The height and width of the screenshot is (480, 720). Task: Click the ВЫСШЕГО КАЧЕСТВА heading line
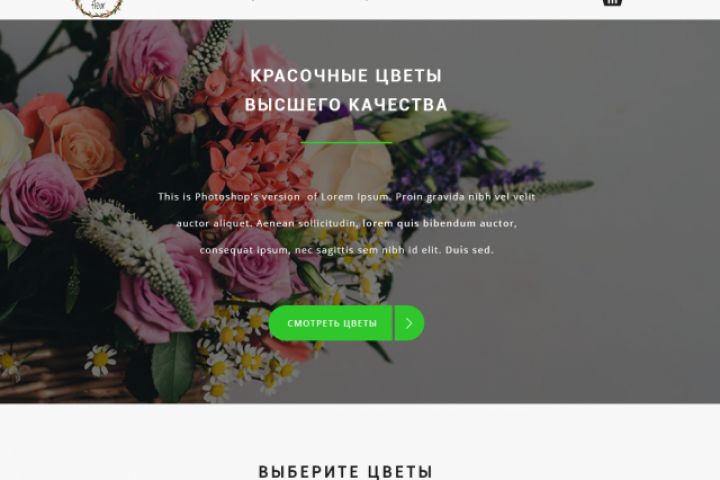click(346, 105)
